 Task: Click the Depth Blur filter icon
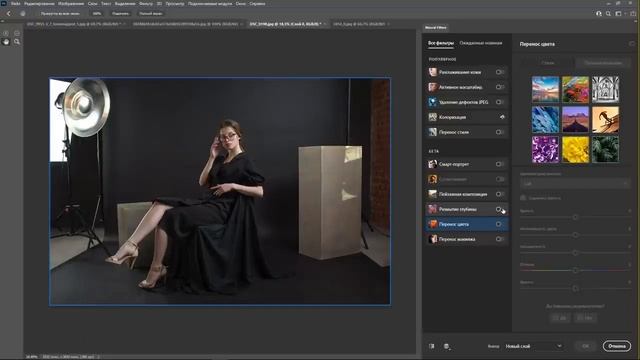pyautogui.click(x=433, y=209)
